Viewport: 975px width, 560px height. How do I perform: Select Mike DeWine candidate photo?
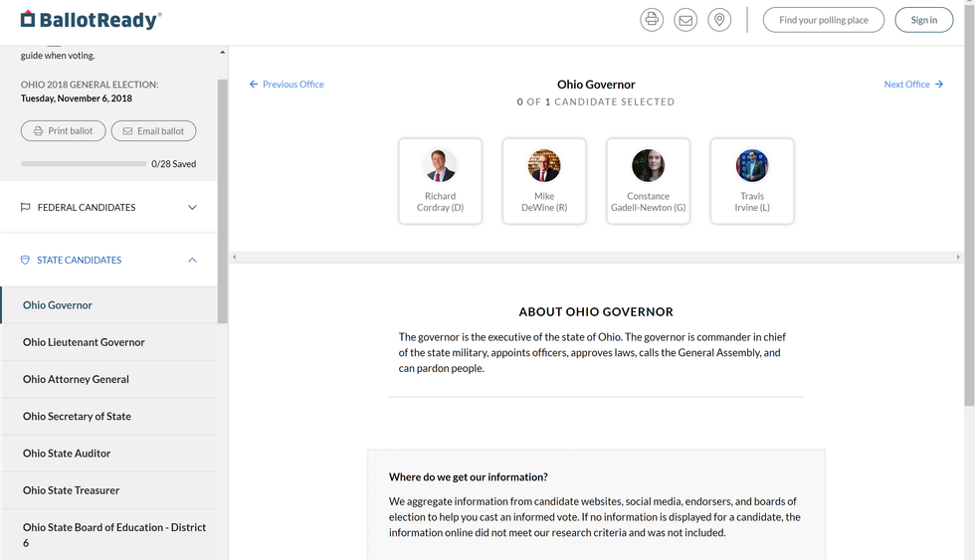pos(544,166)
